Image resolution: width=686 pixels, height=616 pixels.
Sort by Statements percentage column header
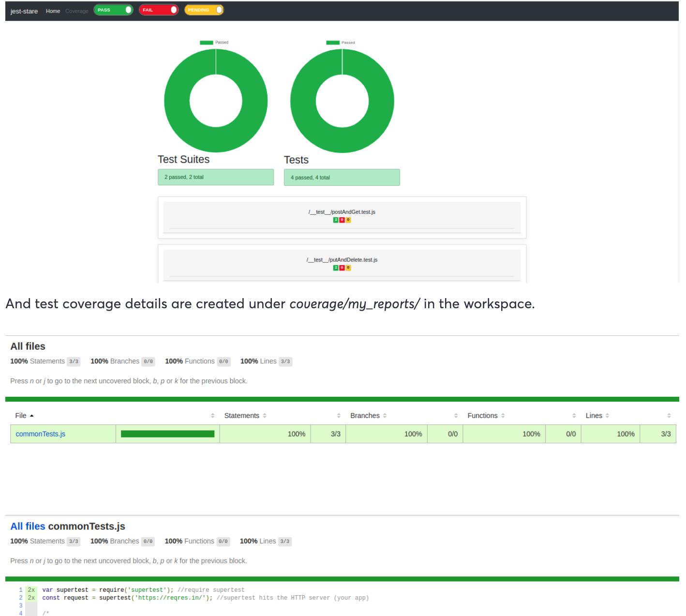245,416
